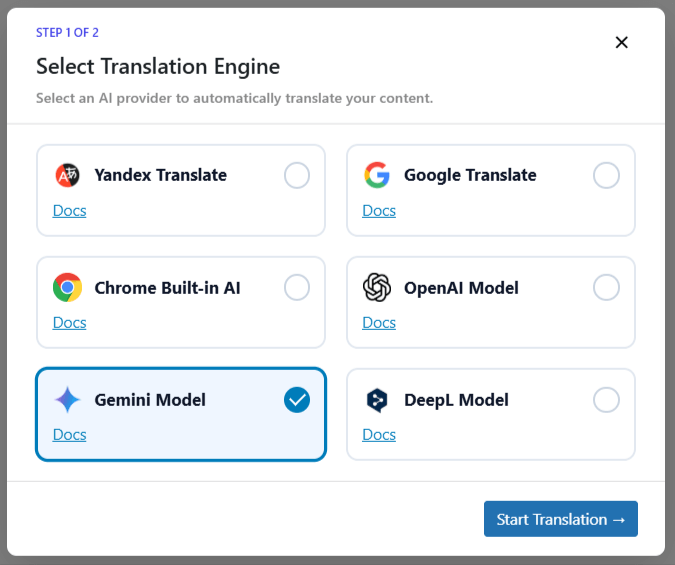Toggle the checked Gemini Model radio button
The height and width of the screenshot is (565, 675).
[297, 400]
